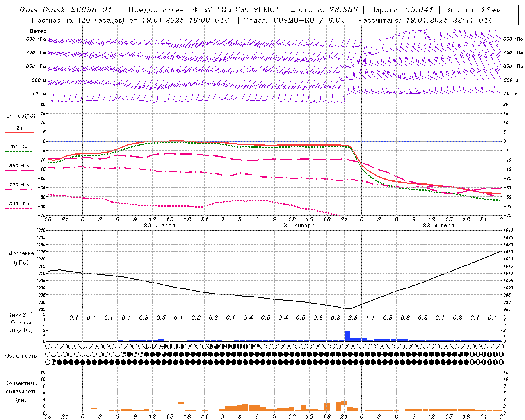The height and width of the screenshot is (420, 525).
Task: Select the Широта: 55.041 latitude value
Action: 401,10
